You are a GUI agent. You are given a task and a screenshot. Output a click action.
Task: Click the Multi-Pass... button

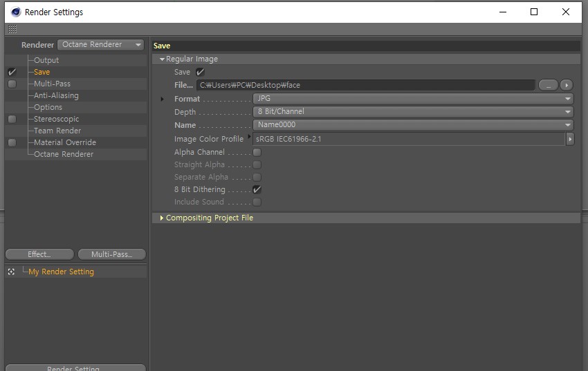coord(112,254)
